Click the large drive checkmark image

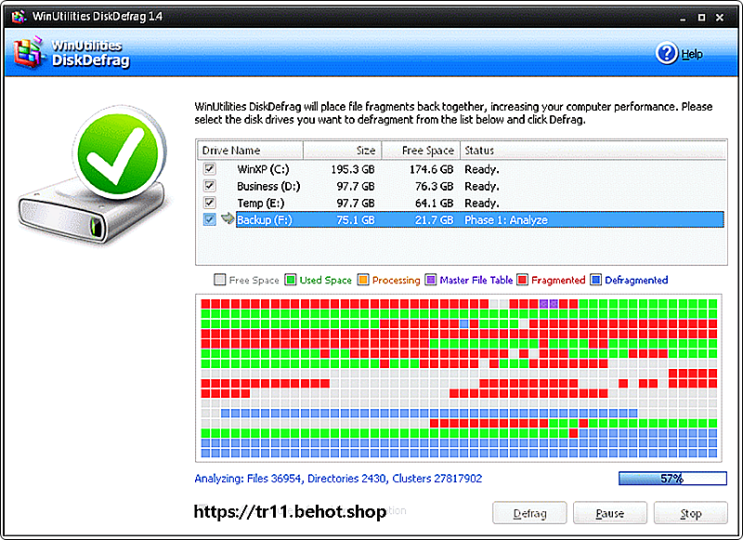[96, 174]
